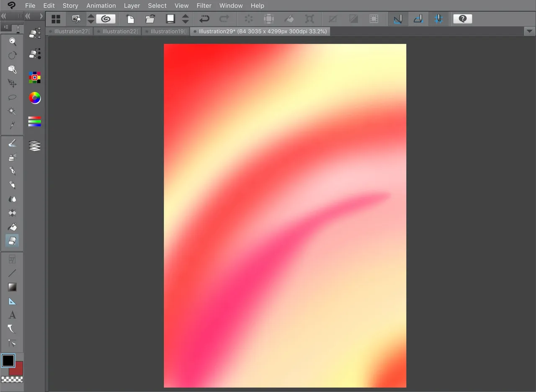536x392 pixels.
Task: Select the Auto select magic wand tool
Action: (x=13, y=111)
